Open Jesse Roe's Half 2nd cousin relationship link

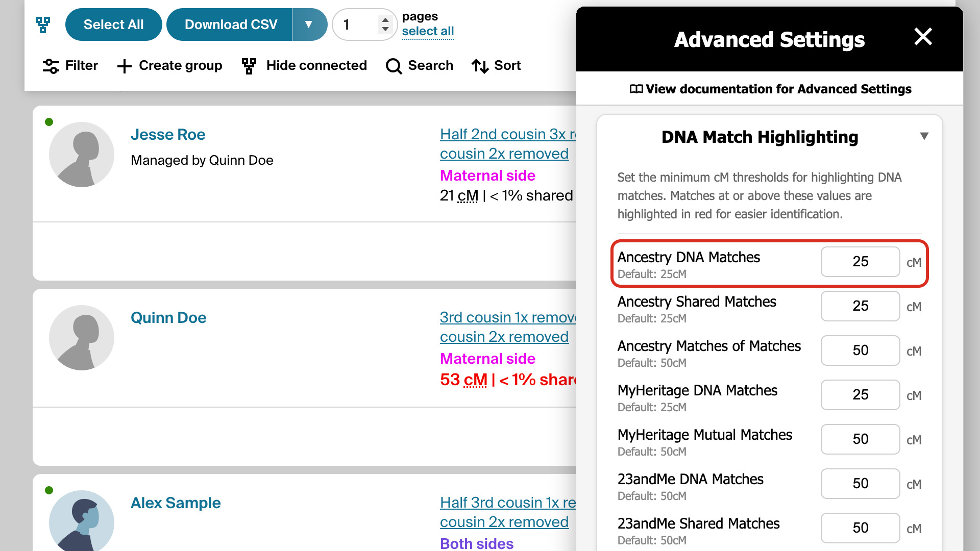[508, 144]
